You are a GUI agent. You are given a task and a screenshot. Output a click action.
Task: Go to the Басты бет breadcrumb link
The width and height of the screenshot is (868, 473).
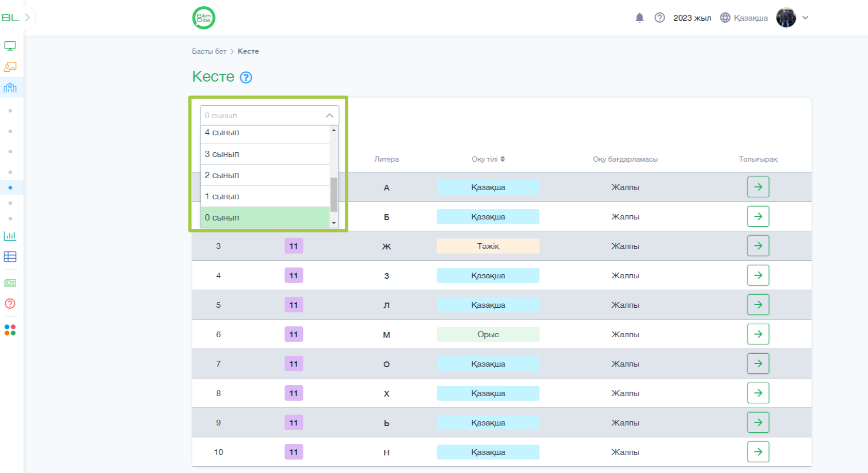pyautogui.click(x=209, y=51)
